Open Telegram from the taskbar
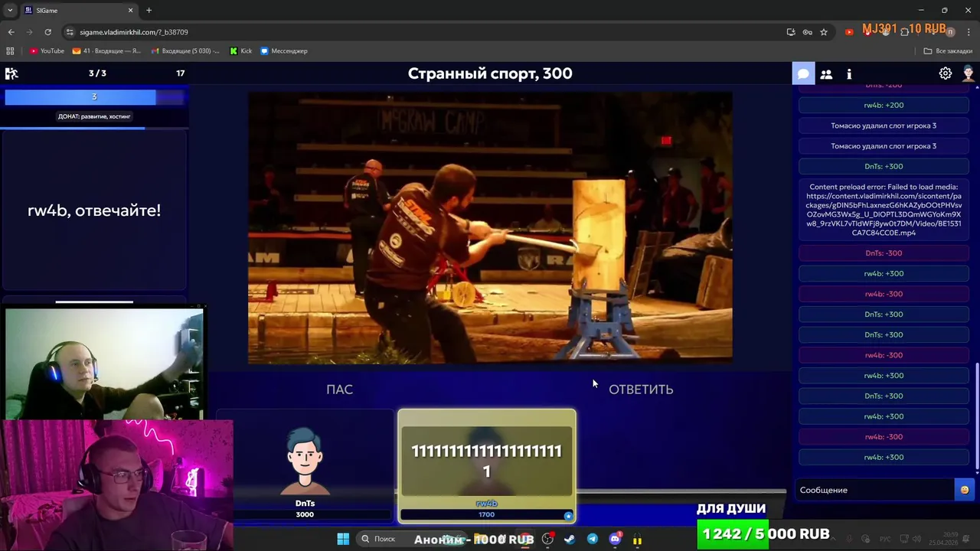 593,539
